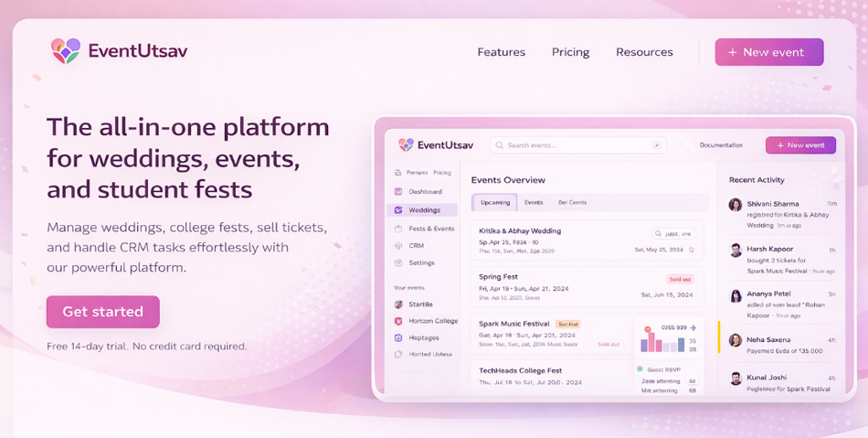Click the icon beside the sidebar's top Pricing row
Screen dimensions: 868x438
click(x=398, y=173)
